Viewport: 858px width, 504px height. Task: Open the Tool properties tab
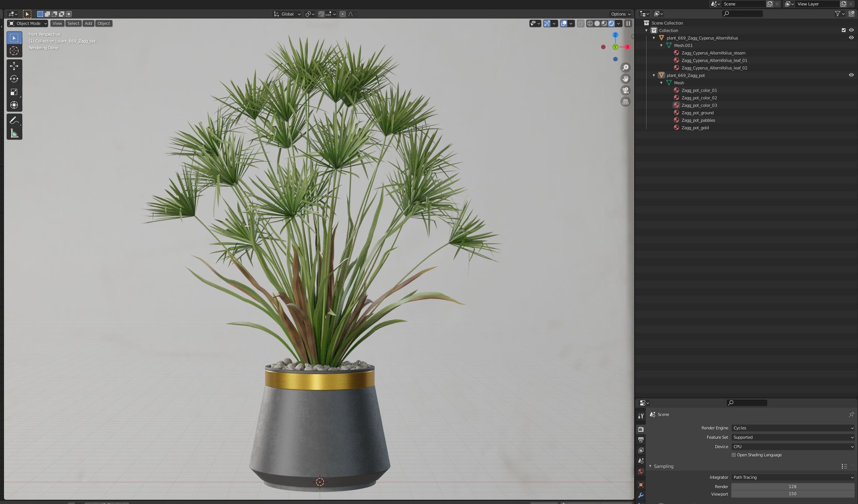(x=641, y=416)
